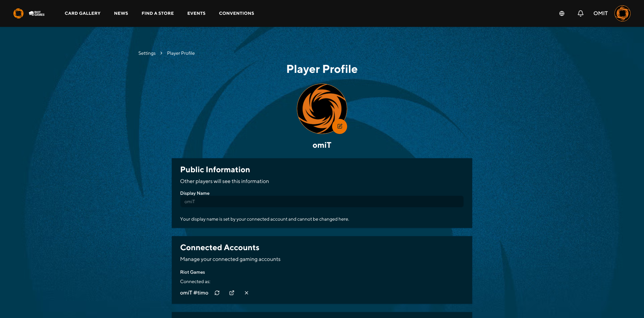Open the notifications bell

point(581,13)
